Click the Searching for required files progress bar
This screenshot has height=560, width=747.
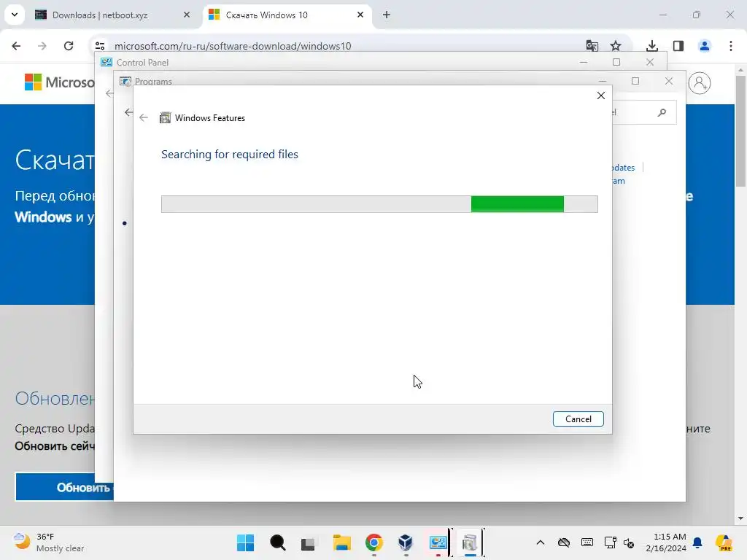(379, 204)
